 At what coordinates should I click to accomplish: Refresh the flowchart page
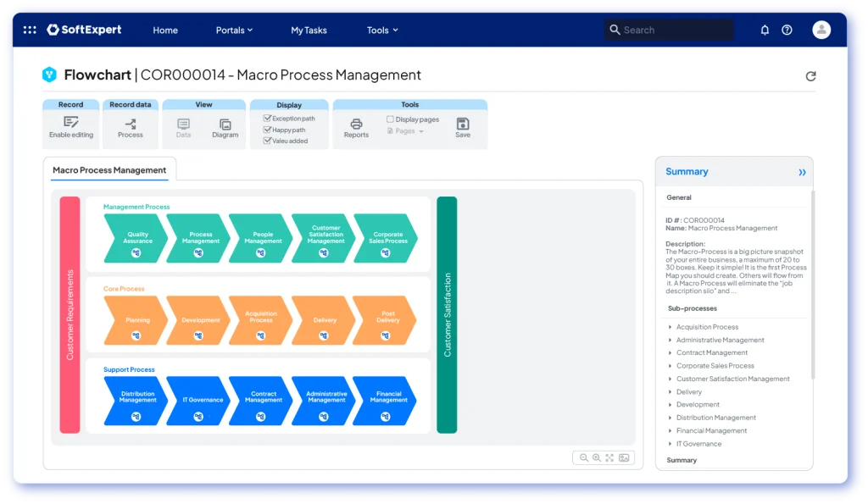811,75
